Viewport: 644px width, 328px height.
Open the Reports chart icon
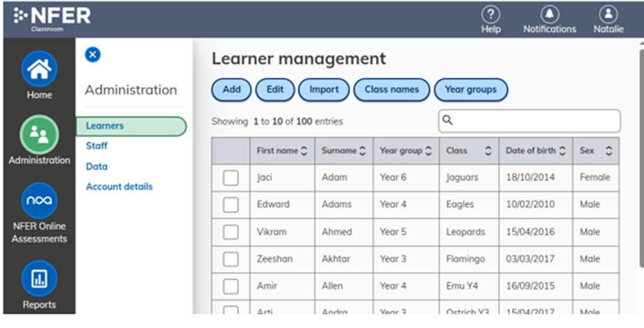click(39, 279)
